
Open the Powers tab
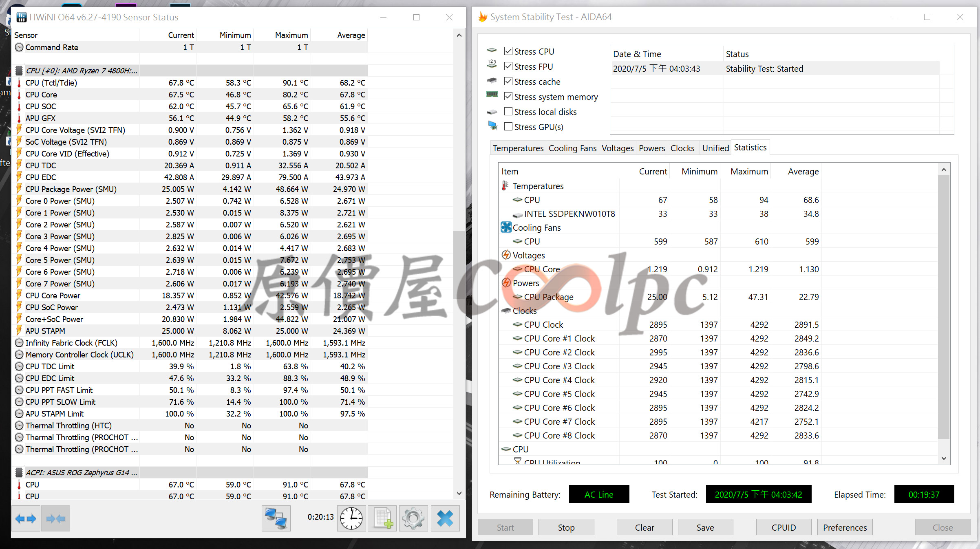click(652, 148)
